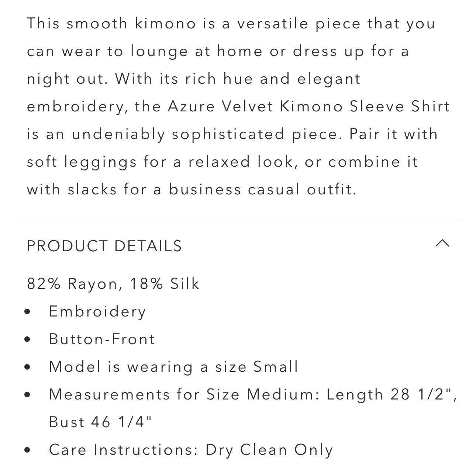476x467 pixels.
Task: Click the 'Length 28 1/2"' measurement
Action: 391,395
